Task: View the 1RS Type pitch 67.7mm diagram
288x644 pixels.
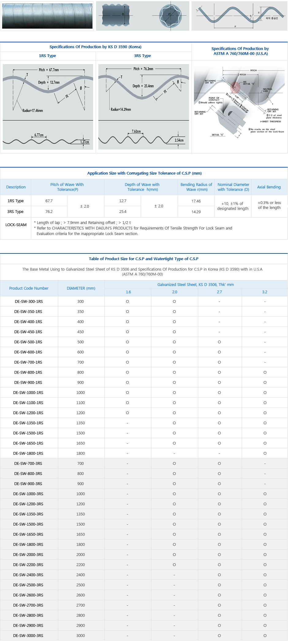Action: pos(48,107)
